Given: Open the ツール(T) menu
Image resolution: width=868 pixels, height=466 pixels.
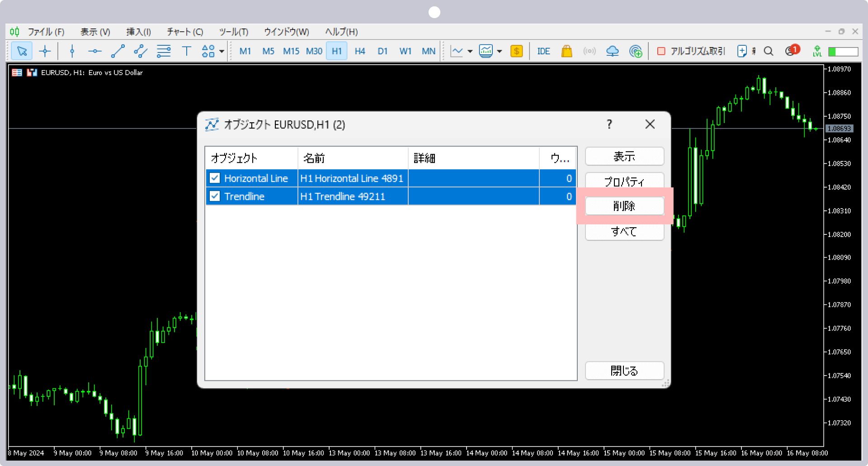Looking at the screenshot, I should coord(234,32).
